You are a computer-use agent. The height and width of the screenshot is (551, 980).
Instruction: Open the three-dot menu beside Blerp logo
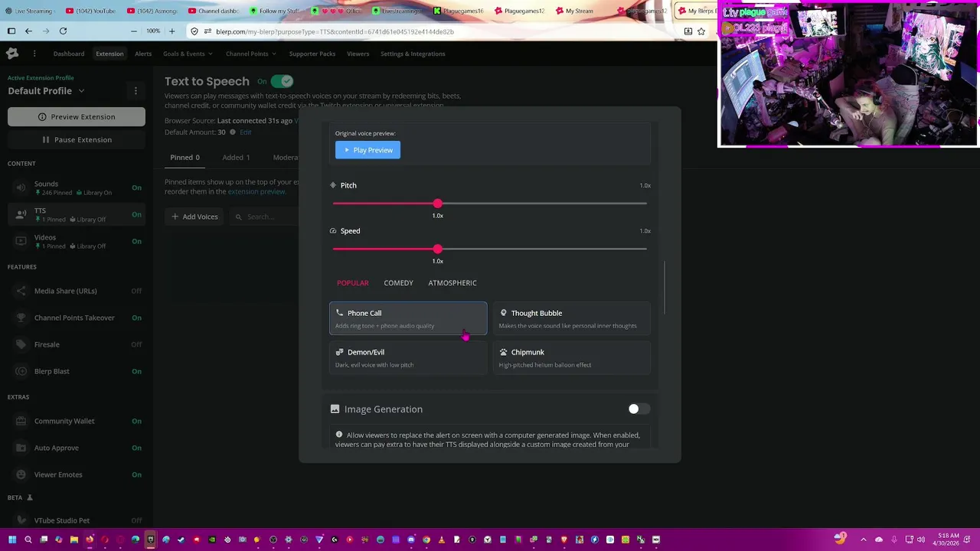pos(34,54)
